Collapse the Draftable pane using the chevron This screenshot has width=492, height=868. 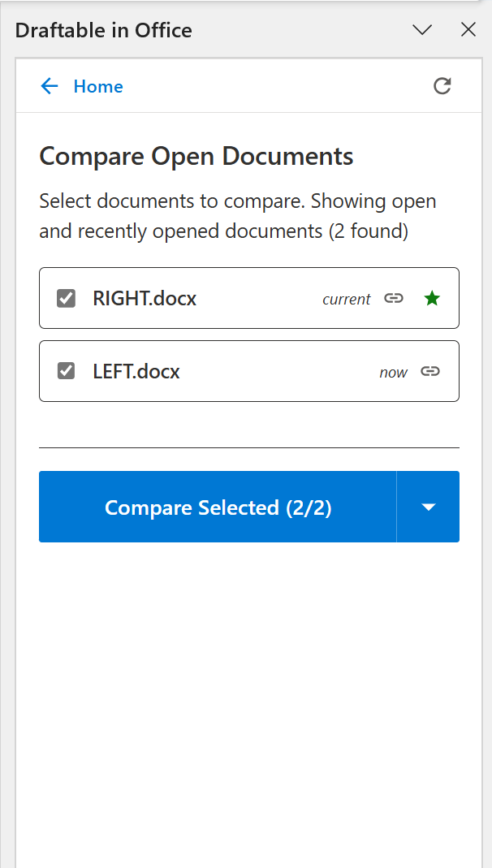(x=421, y=29)
